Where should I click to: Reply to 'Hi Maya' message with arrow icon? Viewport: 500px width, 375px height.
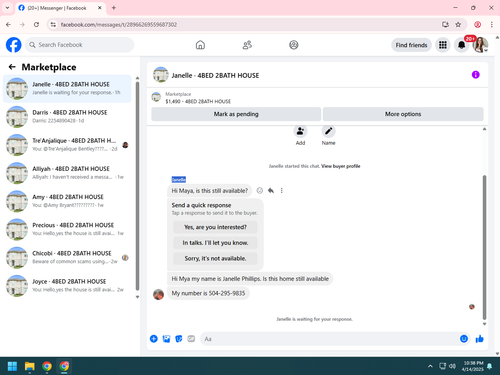pos(271,190)
